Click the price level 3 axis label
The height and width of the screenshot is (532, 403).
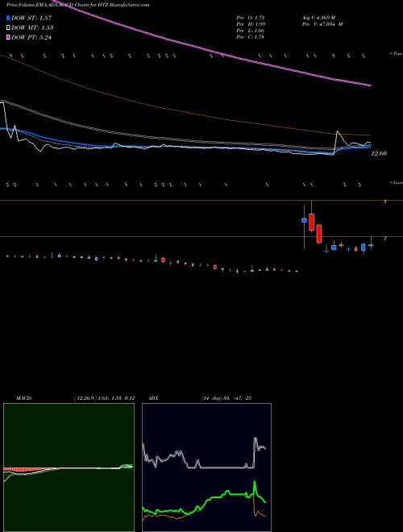(385, 202)
